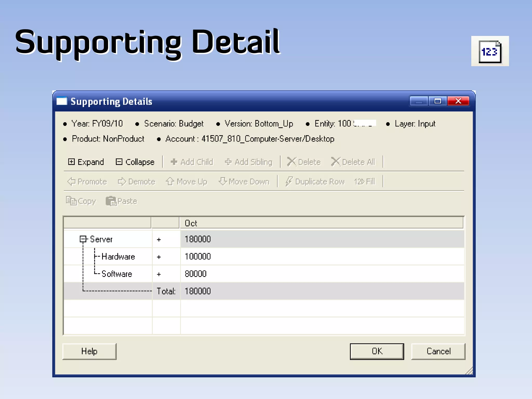This screenshot has width=532, height=399.
Task: Click the Fill toolbar button
Action: (365, 181)
